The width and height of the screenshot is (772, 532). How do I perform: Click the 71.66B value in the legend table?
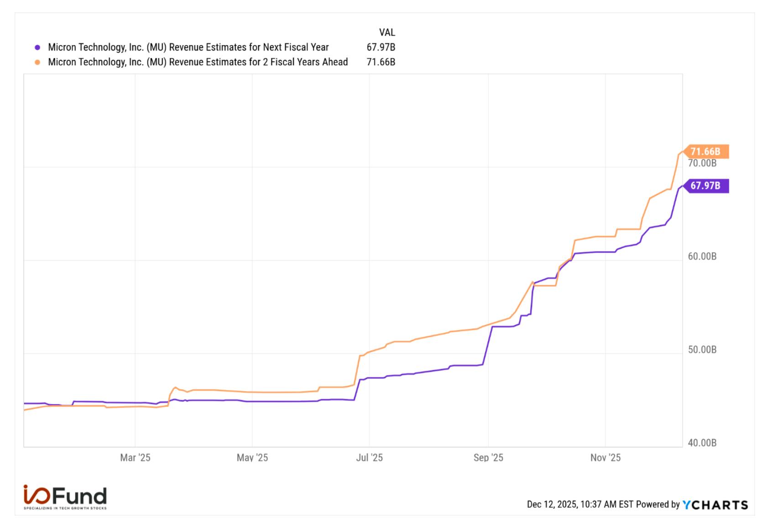click(381, 62)
